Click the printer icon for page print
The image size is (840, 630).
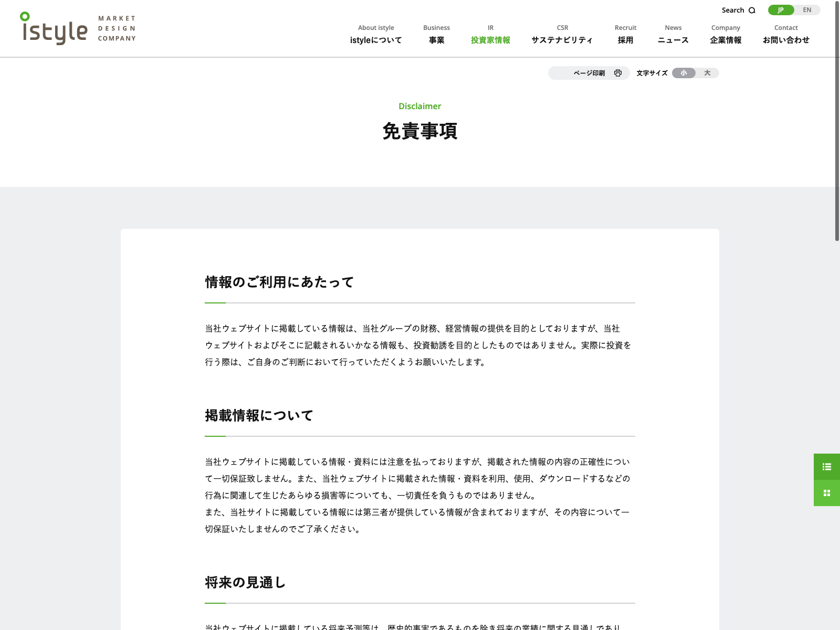coord(618,73)
